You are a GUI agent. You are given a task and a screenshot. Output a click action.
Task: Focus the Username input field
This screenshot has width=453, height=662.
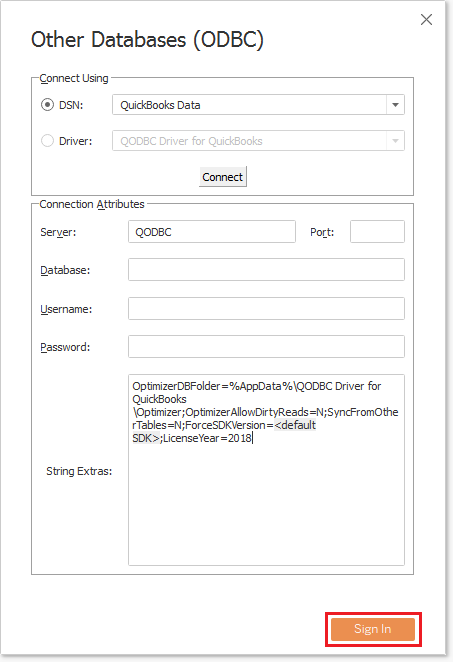click(x=266, y=309)
